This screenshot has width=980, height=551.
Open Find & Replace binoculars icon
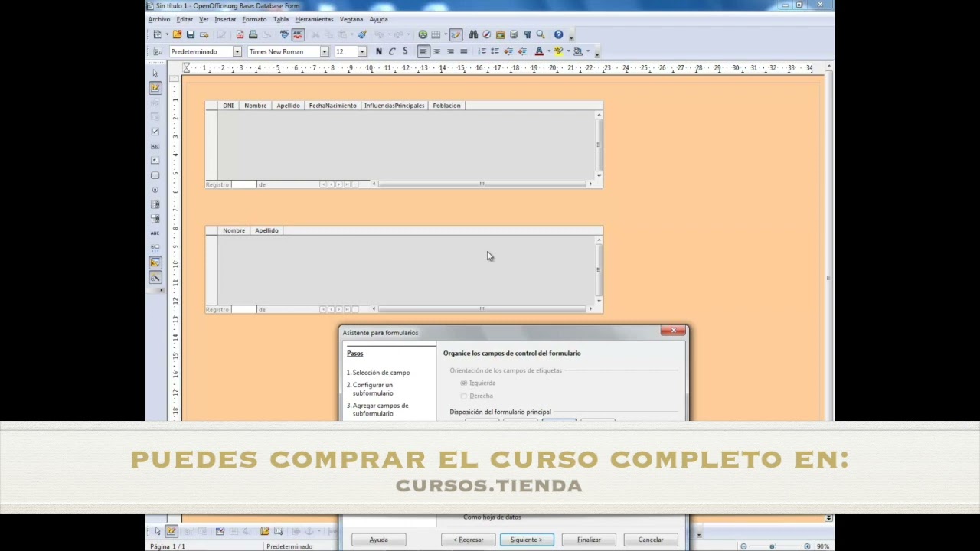473,34
